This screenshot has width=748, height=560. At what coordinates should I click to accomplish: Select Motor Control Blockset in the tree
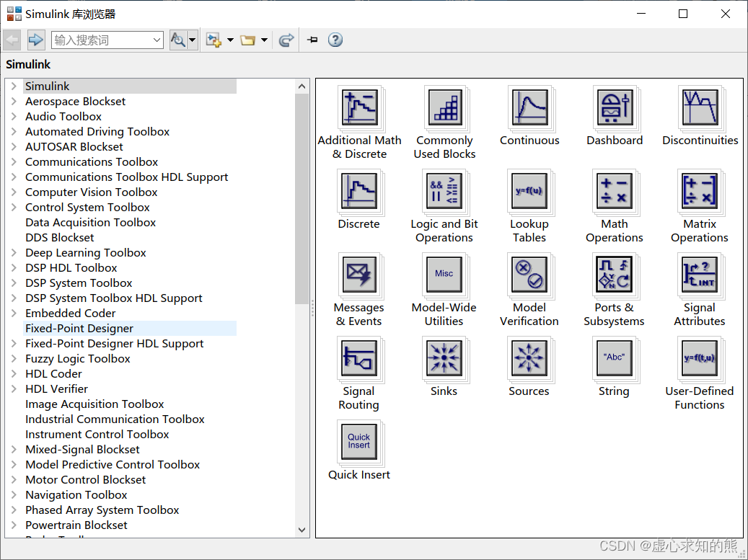click(x=85, y=480)
